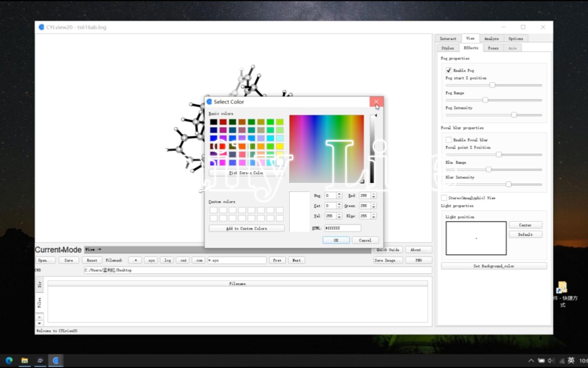Pick the yellow basic color swatch

tap(280, 146)
